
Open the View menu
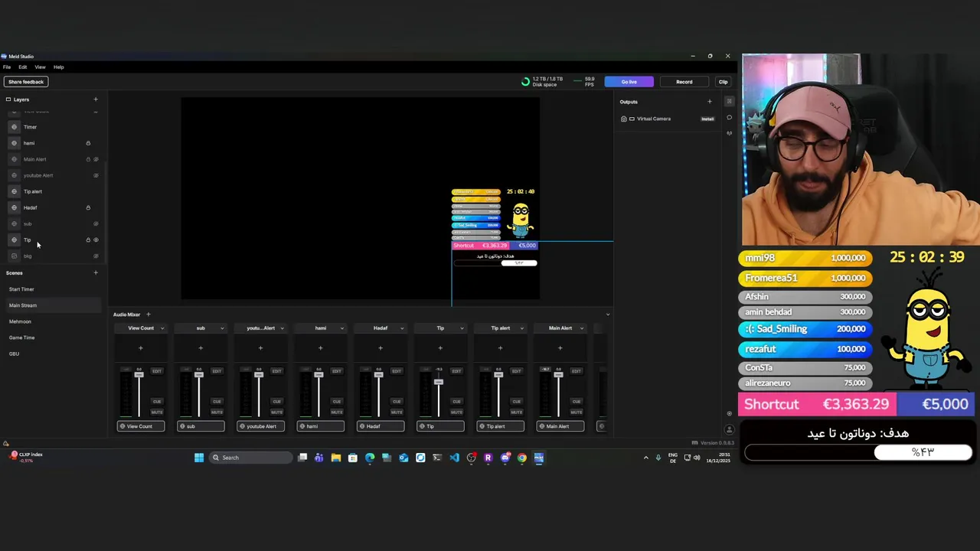pyautogui.click(x=40, y=67)
